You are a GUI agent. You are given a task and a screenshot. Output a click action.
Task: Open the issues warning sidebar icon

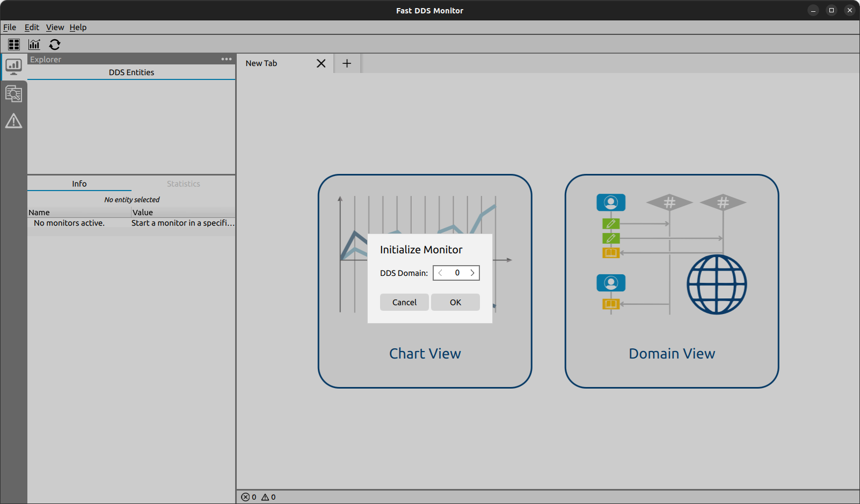[x=13, y=121]
